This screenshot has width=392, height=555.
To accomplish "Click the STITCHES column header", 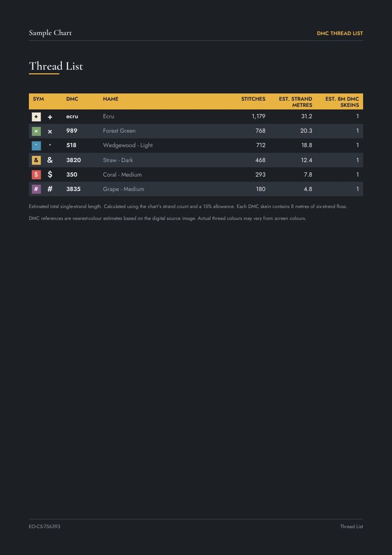I will tap(253, 99).
